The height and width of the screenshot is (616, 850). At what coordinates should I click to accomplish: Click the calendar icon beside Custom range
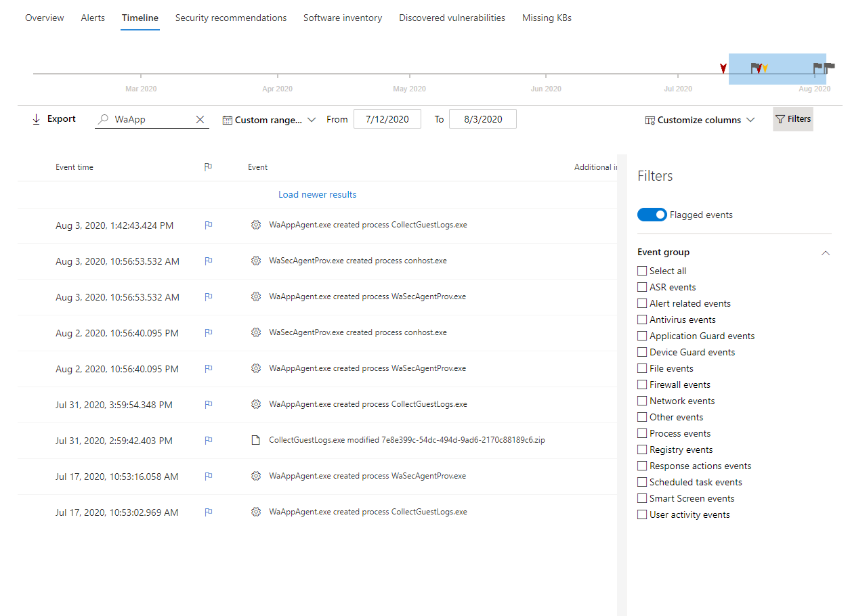[227, 119]
